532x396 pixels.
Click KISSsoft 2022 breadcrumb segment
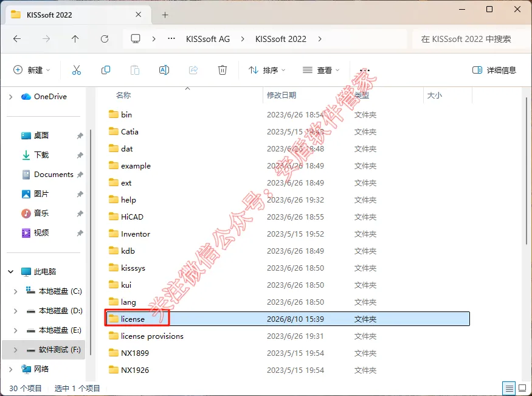(x=281, y=39)
